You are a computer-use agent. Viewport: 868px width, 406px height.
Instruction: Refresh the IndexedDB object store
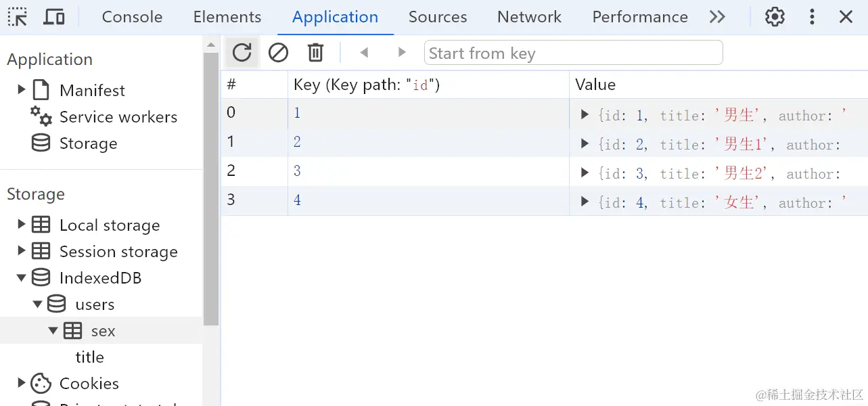pos(242,52)
